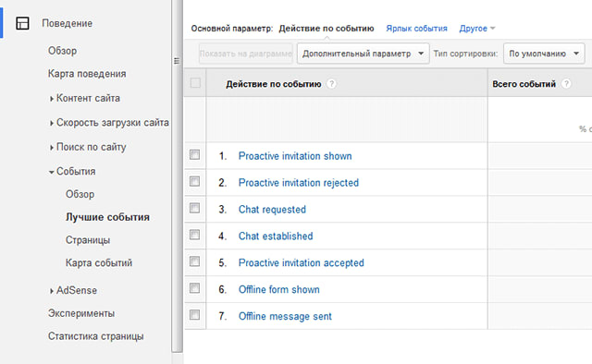Click the Показать на диаграмме button
The height and width of the screenshot is (364, 592).
coord(246,54)
